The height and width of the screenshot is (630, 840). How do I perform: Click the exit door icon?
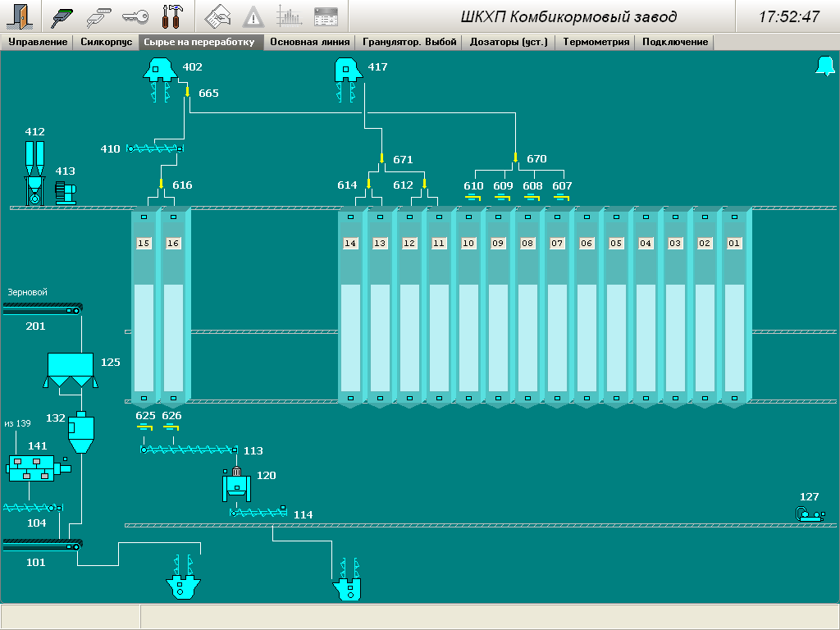(21, 16)
